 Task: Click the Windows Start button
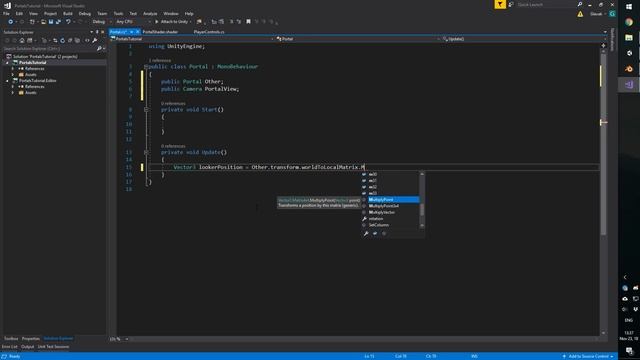point(629,7)
